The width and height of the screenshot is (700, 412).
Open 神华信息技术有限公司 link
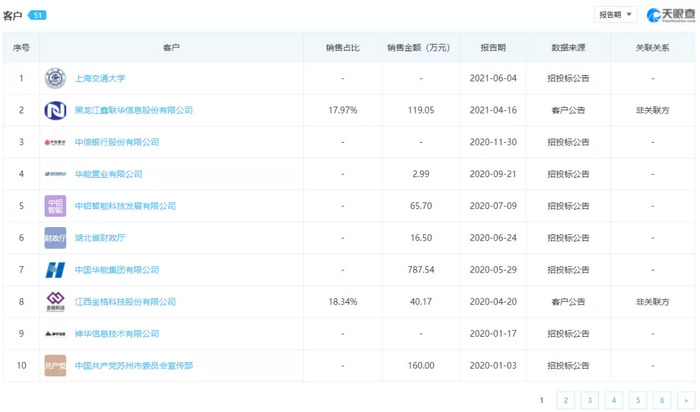click(117, 334)
